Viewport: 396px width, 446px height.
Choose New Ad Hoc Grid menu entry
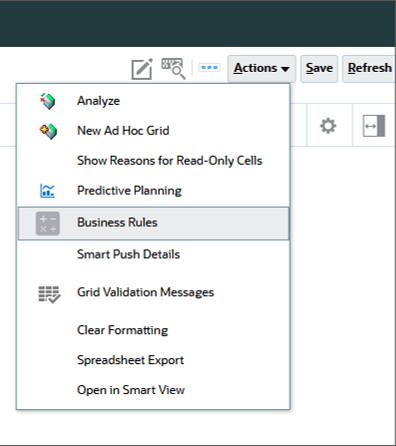tap(153, 131)
